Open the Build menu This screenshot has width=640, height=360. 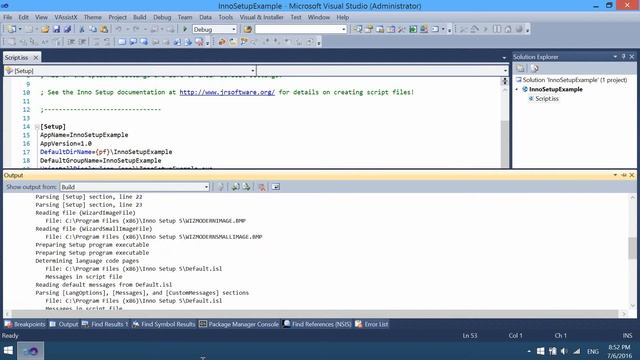point(139,17)
